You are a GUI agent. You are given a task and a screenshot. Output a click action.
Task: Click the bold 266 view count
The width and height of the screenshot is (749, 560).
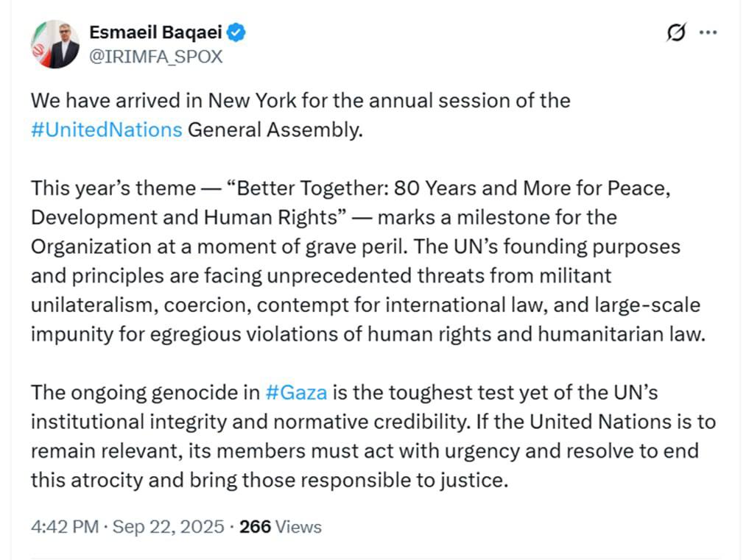(x=256, y=527)
